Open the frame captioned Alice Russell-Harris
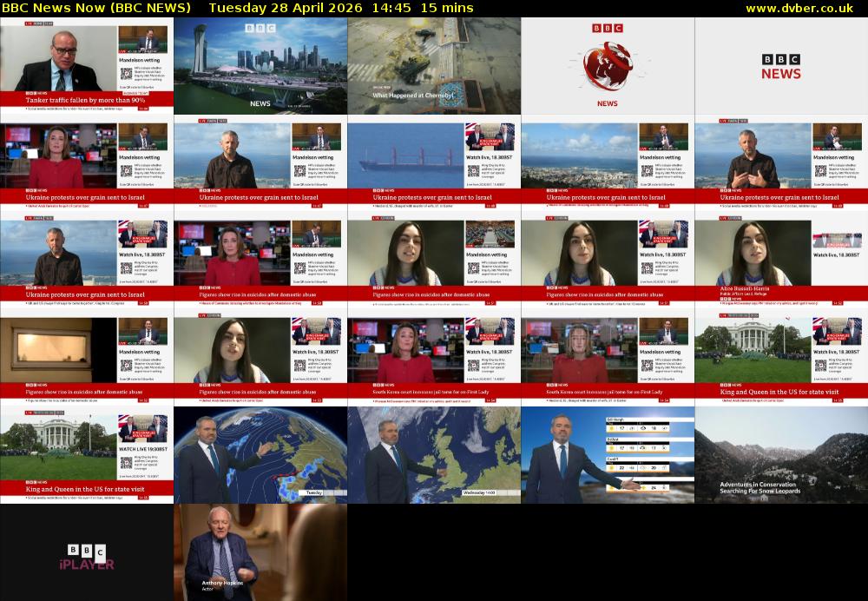The image size is (868, 601). [781, 261]
